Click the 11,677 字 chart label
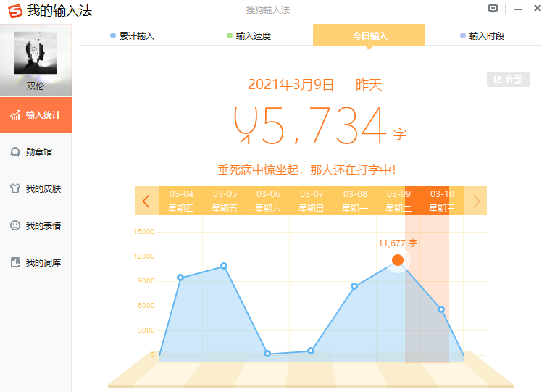 398,243
